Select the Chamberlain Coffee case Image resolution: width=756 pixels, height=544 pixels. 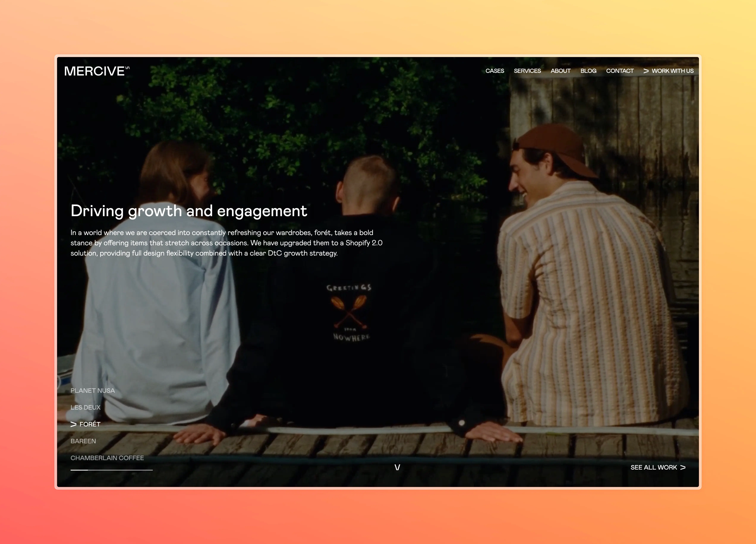[x=107, y=458]
